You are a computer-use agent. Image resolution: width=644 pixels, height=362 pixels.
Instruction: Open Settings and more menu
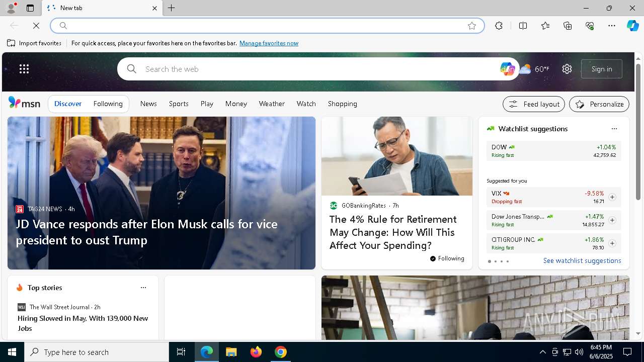pyautogui.click(x=612, y=26)
